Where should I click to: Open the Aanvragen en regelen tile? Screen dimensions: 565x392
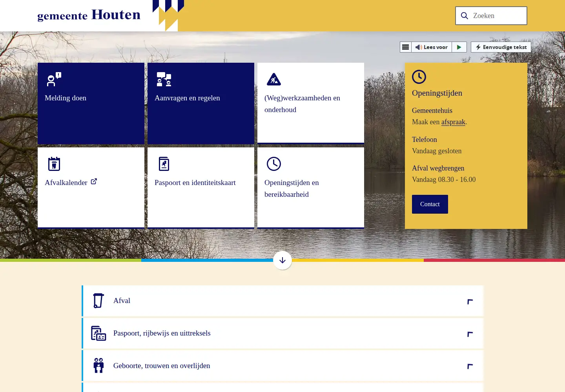[201, 103]
